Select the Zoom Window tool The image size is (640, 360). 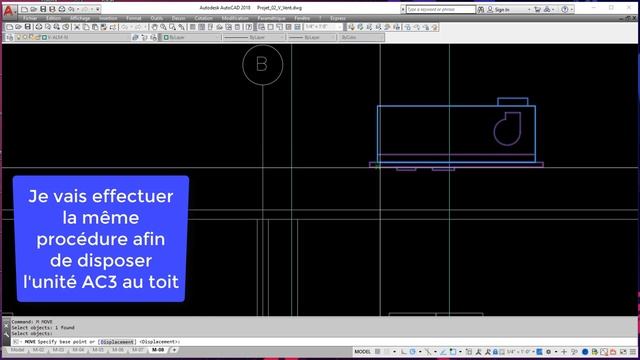(172, 27)
